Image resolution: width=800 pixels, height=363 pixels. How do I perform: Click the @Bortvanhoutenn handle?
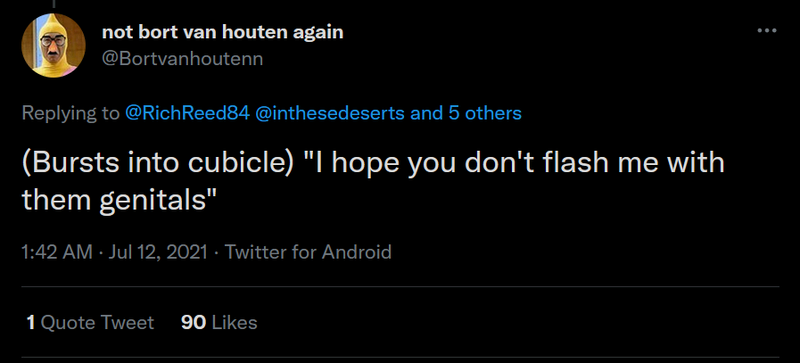(183, 59)
